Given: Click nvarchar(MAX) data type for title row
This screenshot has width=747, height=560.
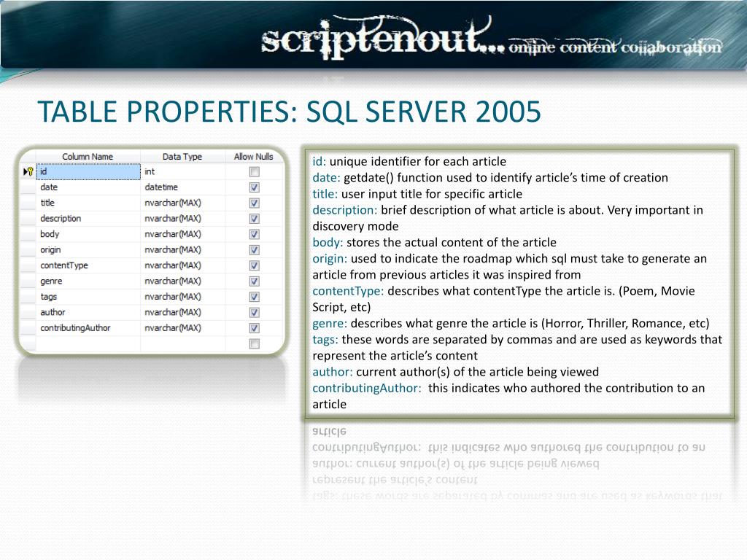Looking at the screenshot, I should (183, 203).
